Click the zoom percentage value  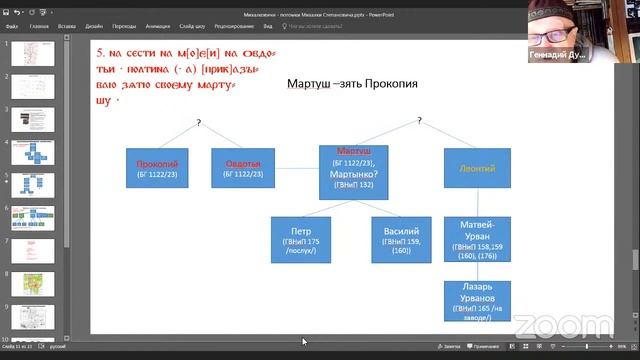click(622, 347)
